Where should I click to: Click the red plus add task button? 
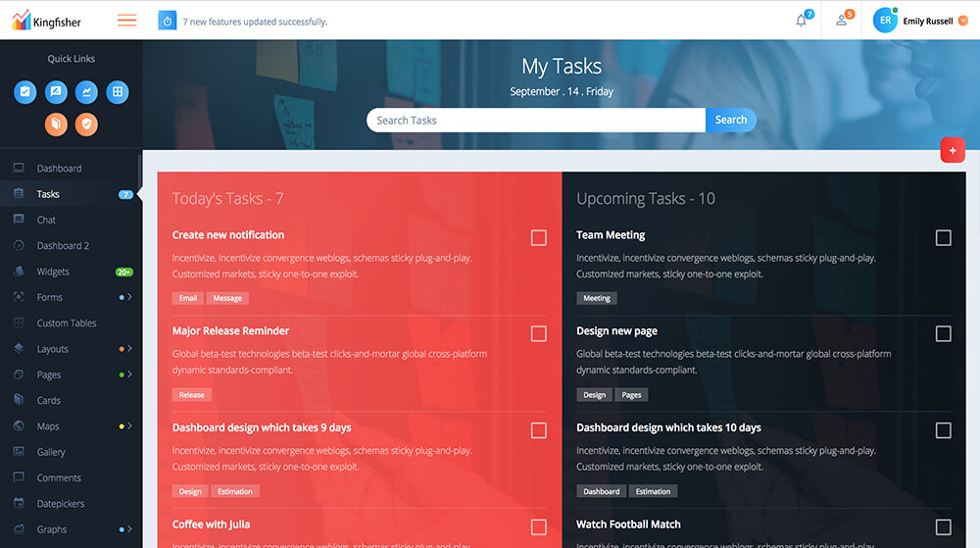tap(952, 150)
